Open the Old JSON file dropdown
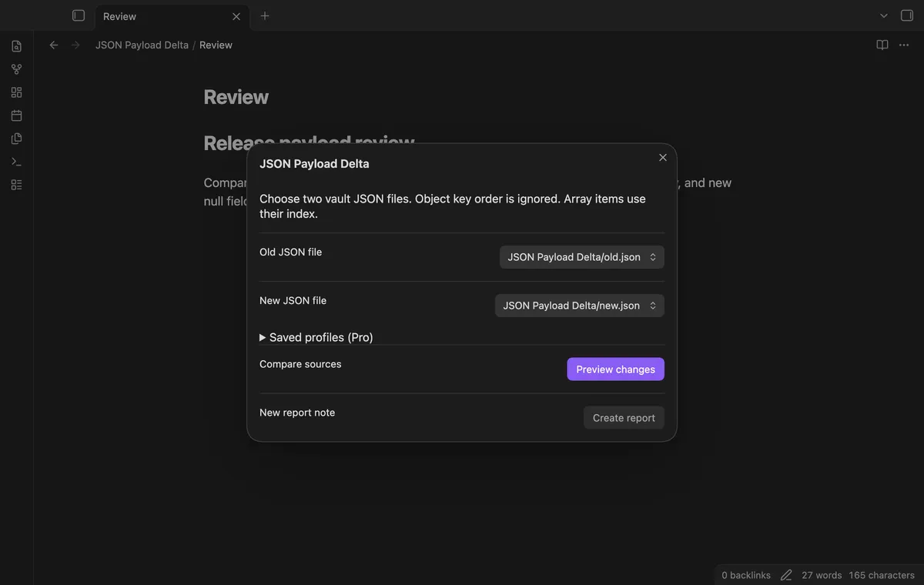 582,257
